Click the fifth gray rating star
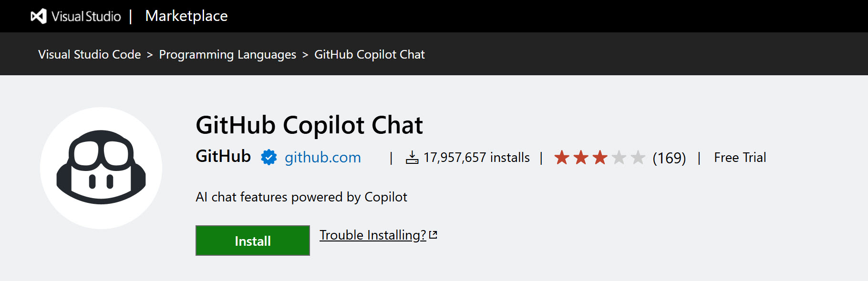This screenshot has width=868, height=281. 639,157
